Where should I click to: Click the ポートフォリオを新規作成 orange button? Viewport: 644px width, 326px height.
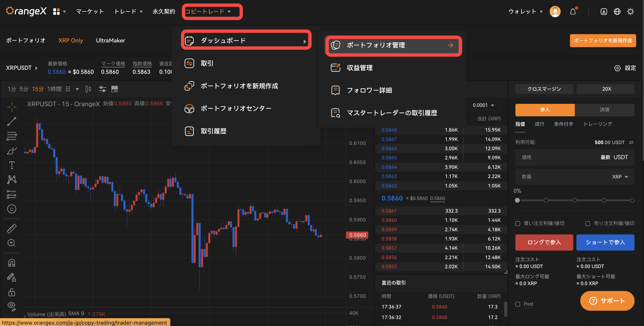[x=602, y=41]
